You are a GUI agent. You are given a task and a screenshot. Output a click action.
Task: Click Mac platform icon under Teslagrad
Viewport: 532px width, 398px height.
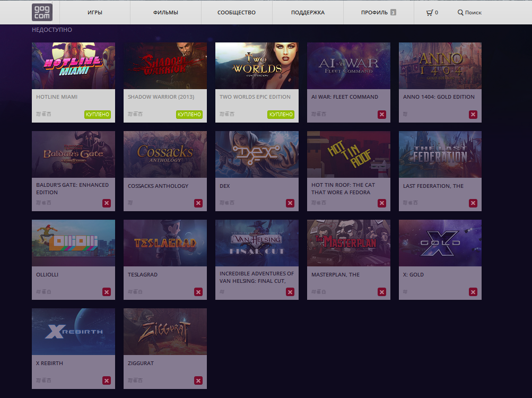135,291
